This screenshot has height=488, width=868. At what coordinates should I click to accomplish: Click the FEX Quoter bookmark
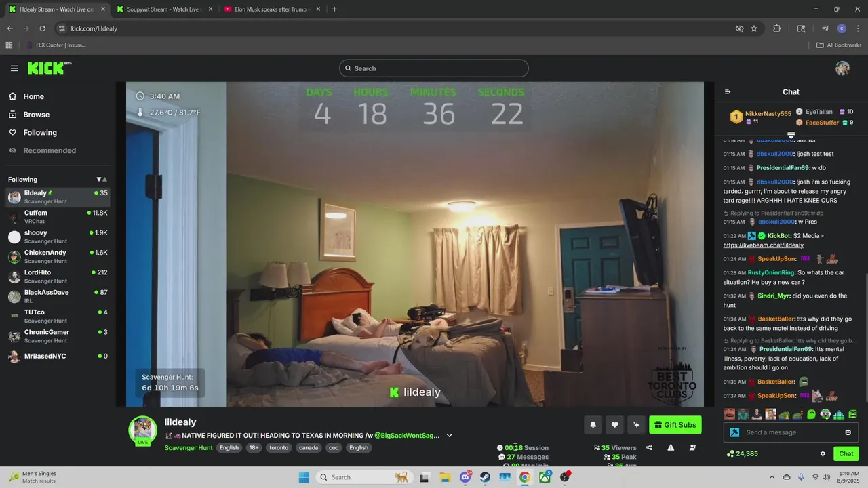click(56, 45)
